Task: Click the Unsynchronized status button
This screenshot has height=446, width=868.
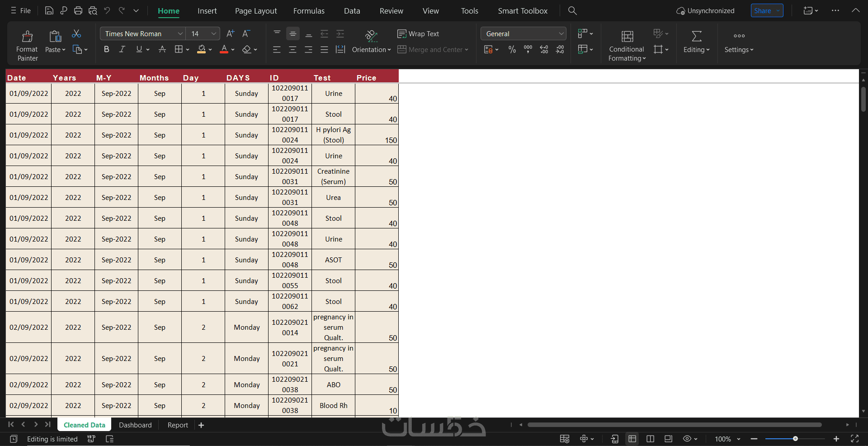Action: (705, 10)
